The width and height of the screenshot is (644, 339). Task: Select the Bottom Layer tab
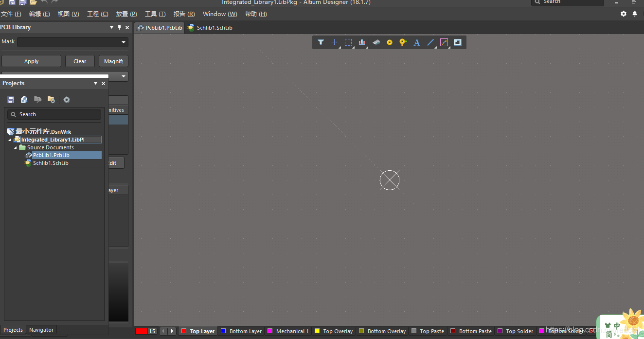coord(241,331)
